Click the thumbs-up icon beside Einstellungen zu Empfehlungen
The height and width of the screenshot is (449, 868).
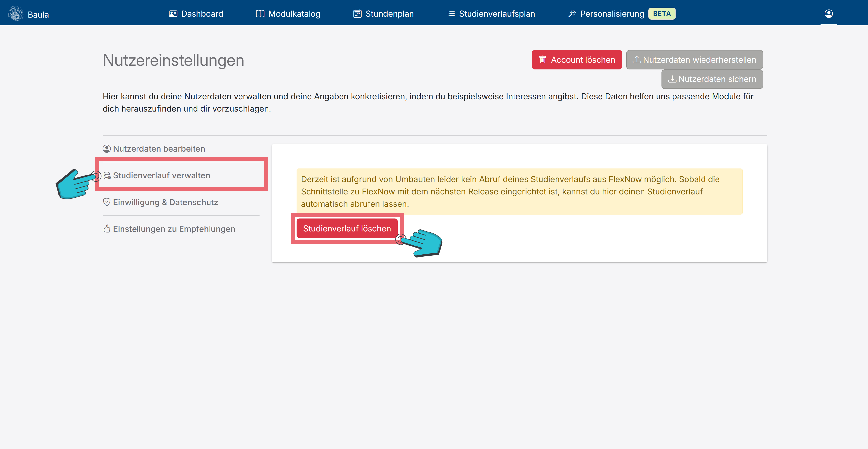(107, 229)
